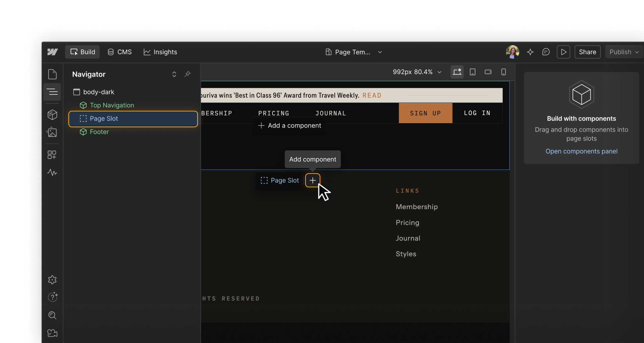This screenshot has width=644, height=343.
Task: Click the Page Slot label on canvas
Action: [x=280, y=181]
